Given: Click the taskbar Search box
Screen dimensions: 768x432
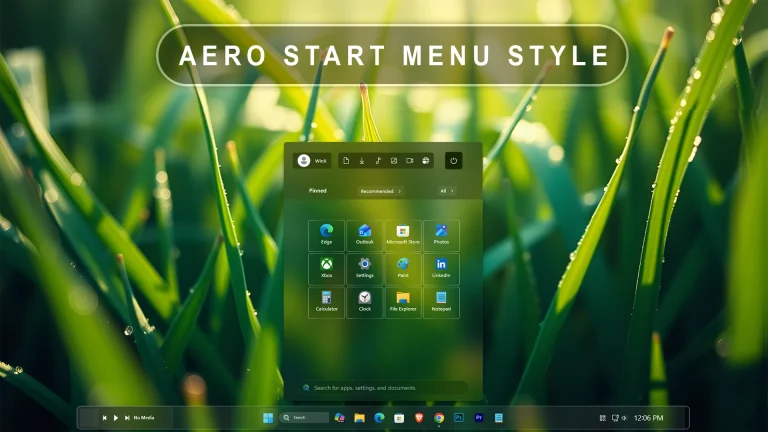Looking at the screenshot, I should coord(304,418).
